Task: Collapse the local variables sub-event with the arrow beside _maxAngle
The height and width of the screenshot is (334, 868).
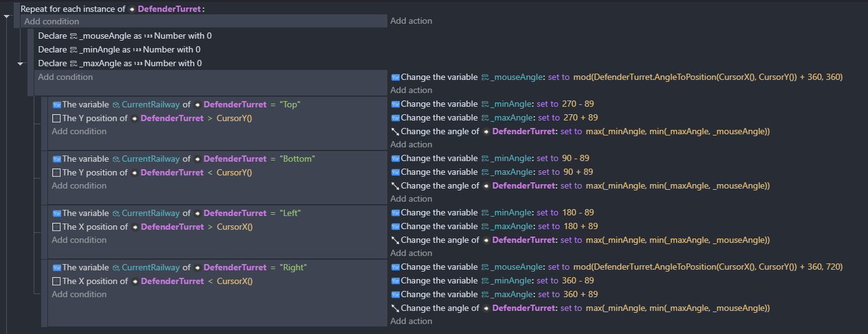Action: click(x=20, y=64)
